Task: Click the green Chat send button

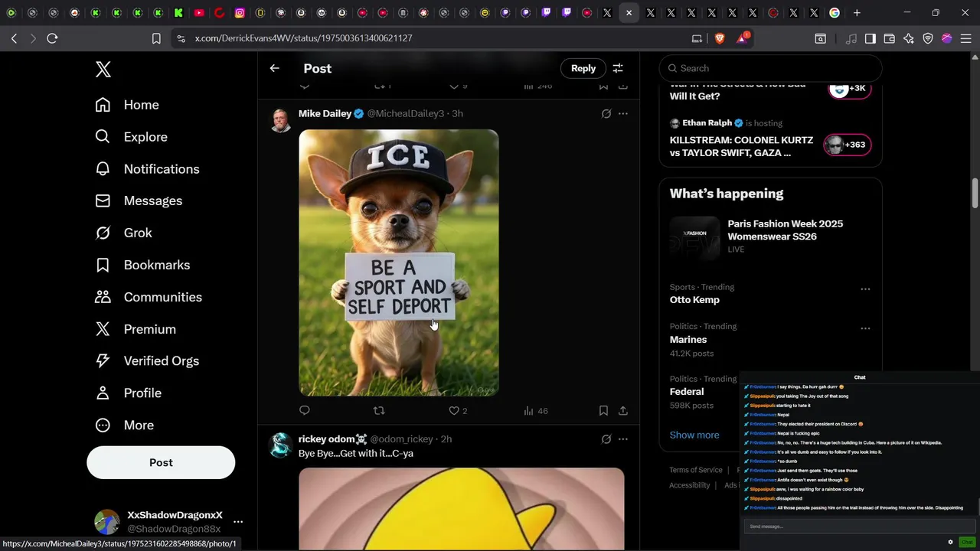Action: click(x=967, y=542)
